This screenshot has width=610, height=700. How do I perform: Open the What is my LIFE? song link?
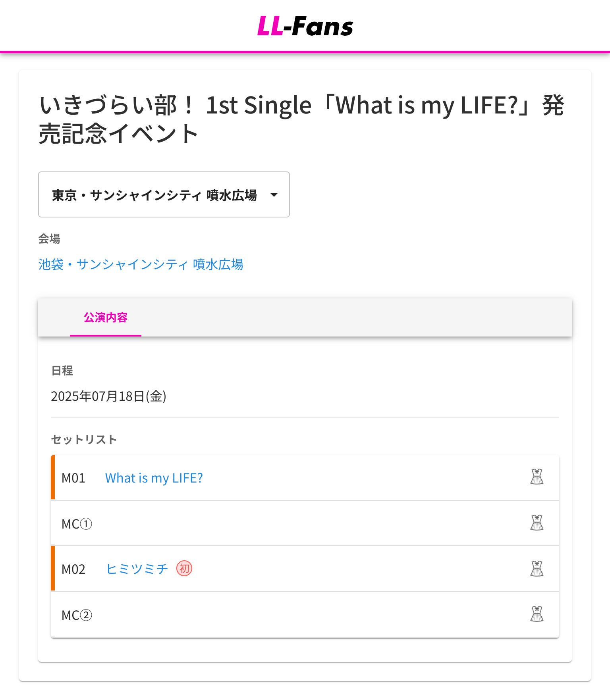154,478
